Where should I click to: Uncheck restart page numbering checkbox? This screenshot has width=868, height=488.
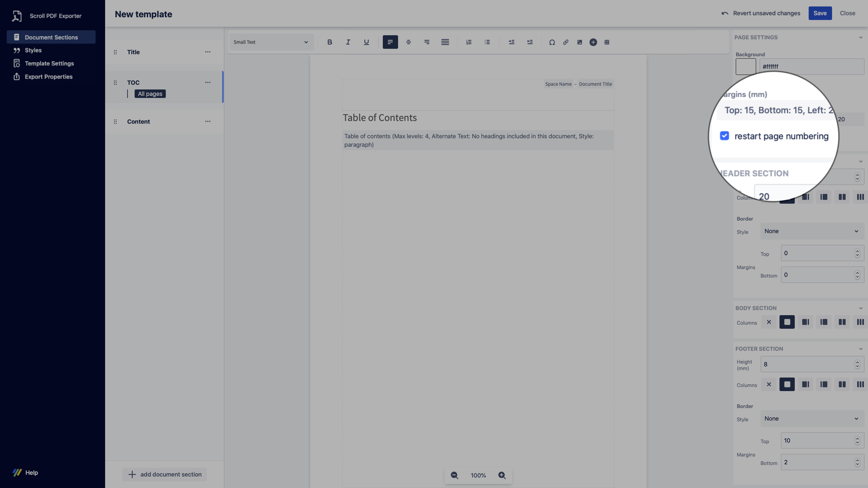click(x=724, y=136)
